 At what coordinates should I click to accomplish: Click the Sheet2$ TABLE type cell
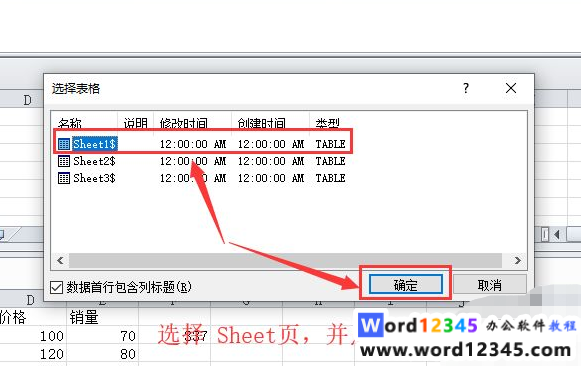point(331,161)
